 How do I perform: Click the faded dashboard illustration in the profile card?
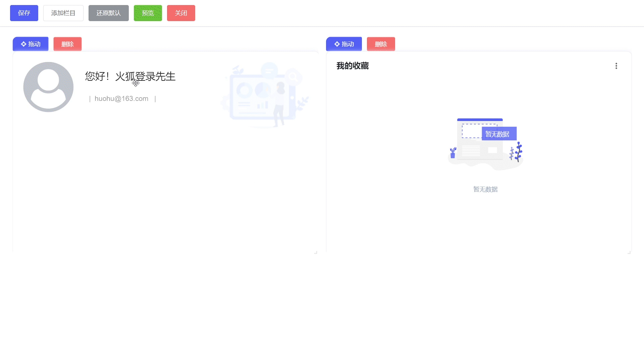(x=265, y=96)
